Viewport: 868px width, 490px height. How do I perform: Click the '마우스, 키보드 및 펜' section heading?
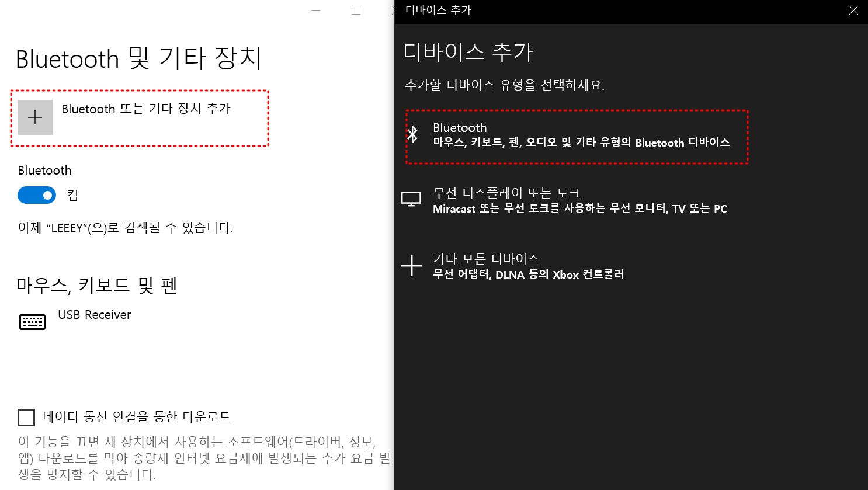point(97,286)
